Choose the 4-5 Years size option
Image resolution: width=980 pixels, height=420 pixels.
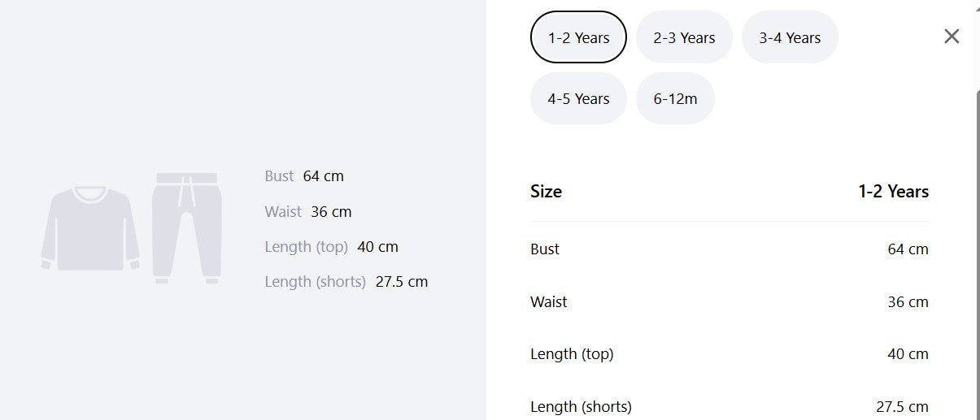pyautogui.click(x=578, y=99)
